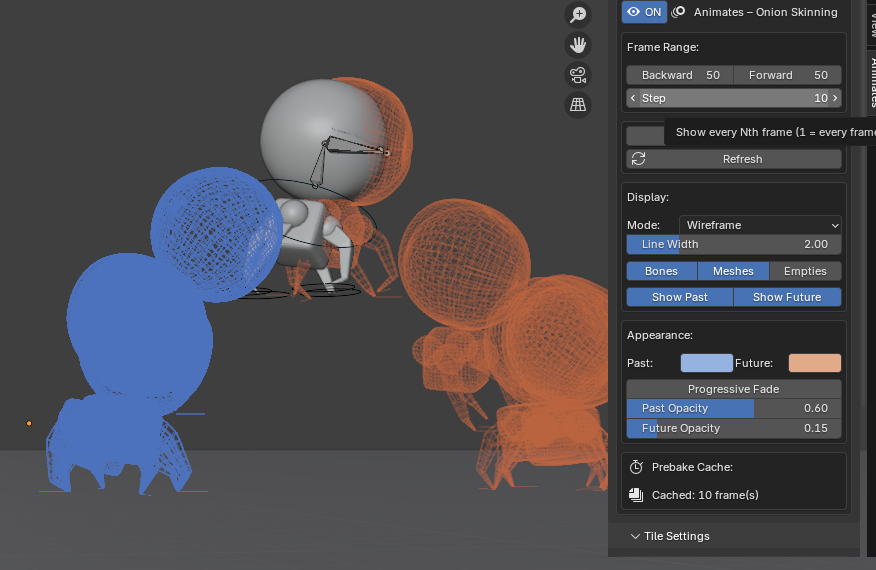The image size is (876, 570).
Task: Click the onion skinning circles icon
Action: pyautogui.click(x=679, y=12)
